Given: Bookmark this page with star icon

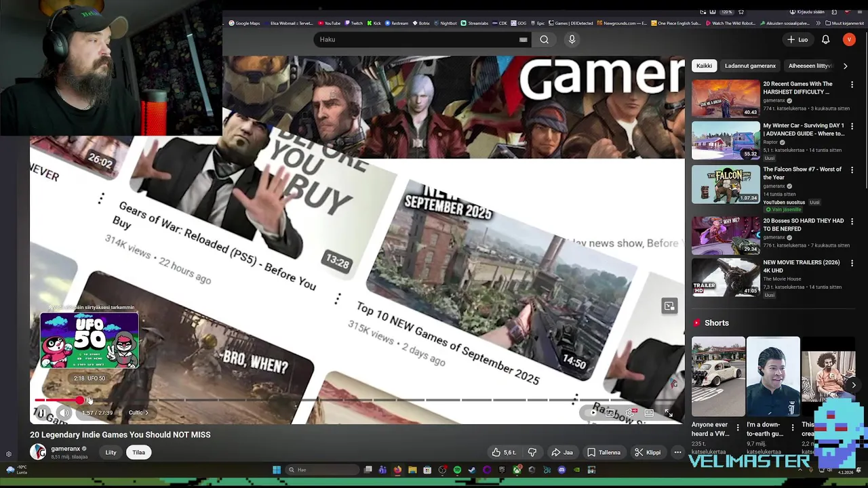Looking at the screenshot, I should coord(741,12).
